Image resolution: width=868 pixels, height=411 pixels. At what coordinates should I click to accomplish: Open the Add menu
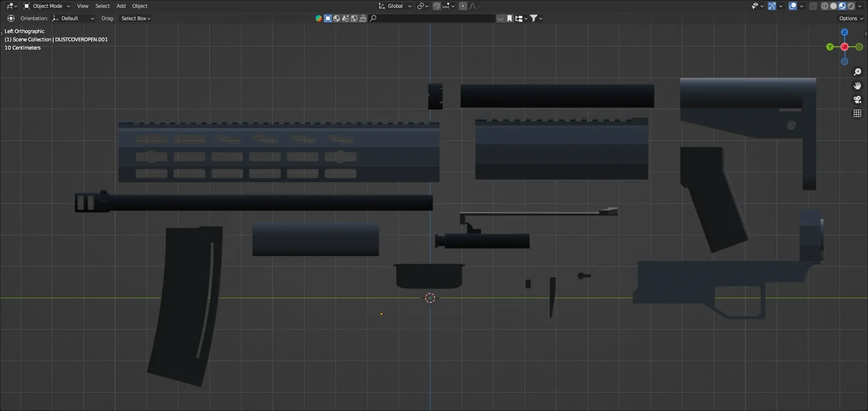coord(121,6)
